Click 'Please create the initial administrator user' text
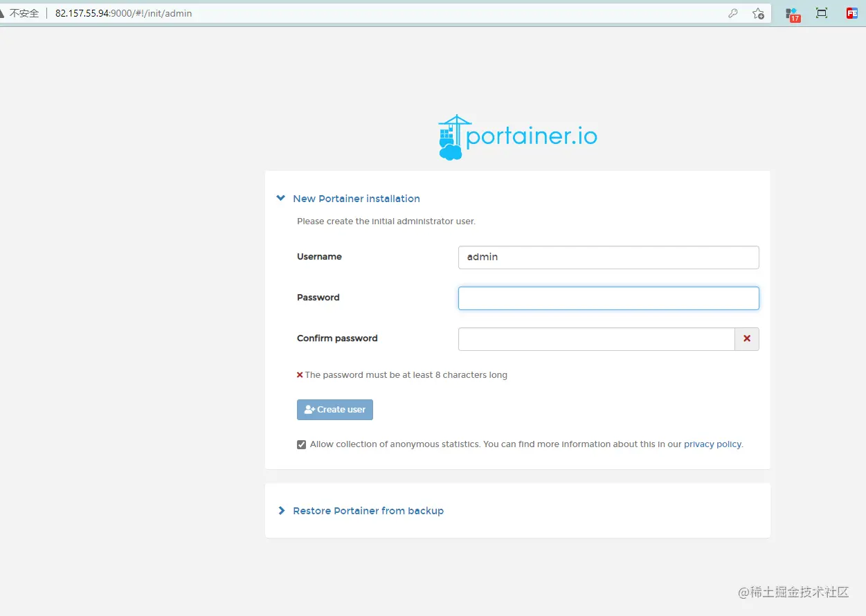The image size is (866, 616). point(386,221)
